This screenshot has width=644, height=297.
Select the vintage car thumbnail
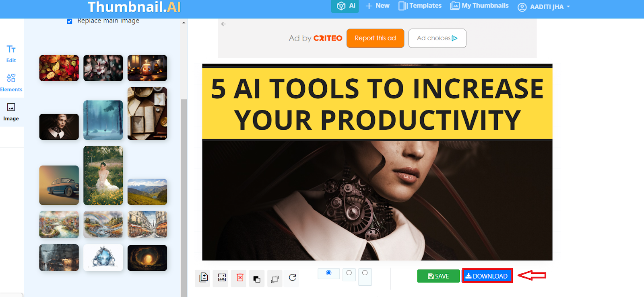tap(59, 185)
